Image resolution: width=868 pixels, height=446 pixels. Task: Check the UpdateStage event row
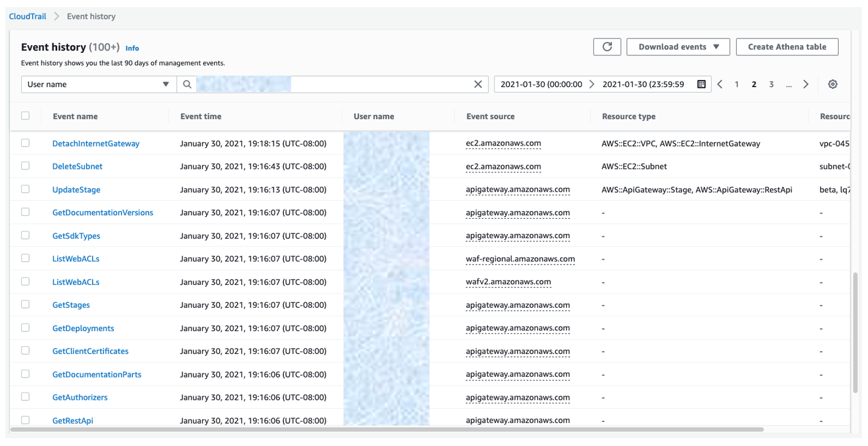25,189
